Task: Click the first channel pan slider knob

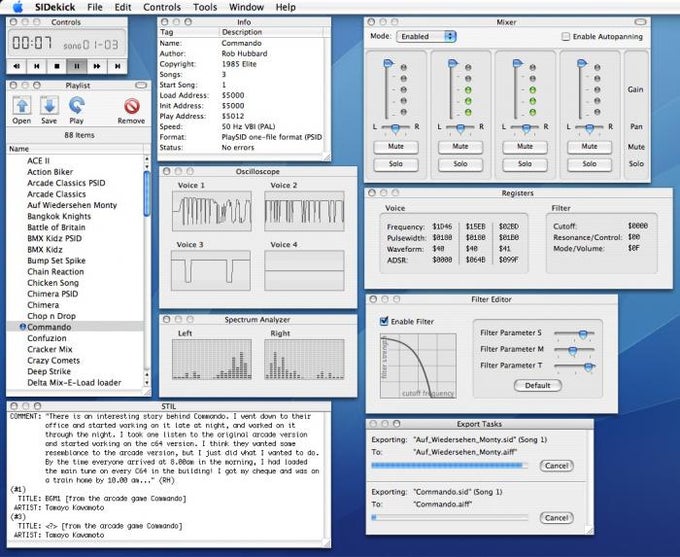Action: pos(396,128)
